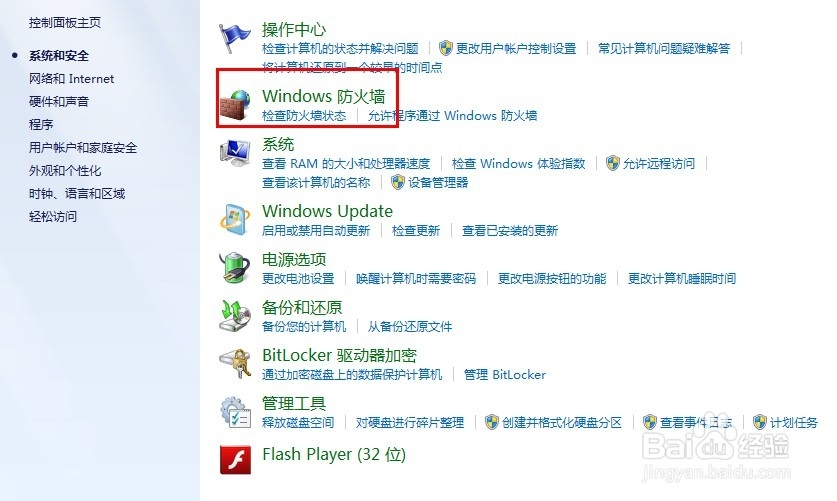Click 允许程序通过 Windows 防火墙 link
Viewport: 837px width, 501px height.
(x=452, y=116)
